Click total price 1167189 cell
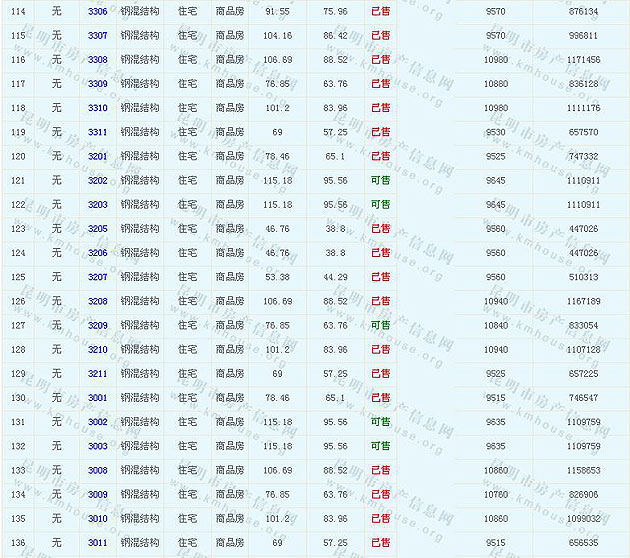 coord(582,301)
